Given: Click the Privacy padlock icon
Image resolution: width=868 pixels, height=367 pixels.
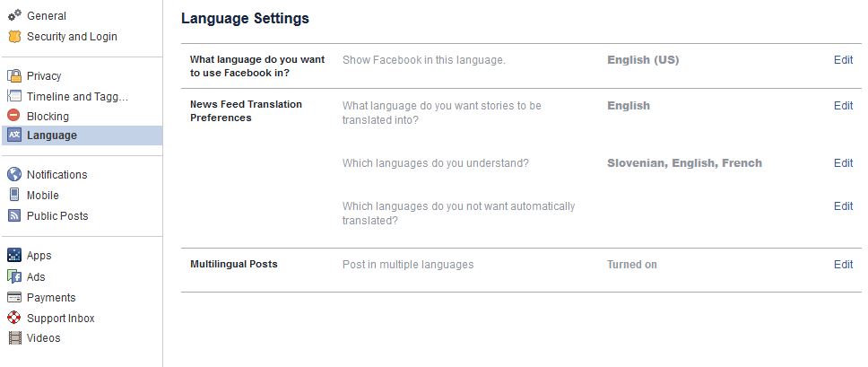Looking at the screenshot, I should (13, 76).
